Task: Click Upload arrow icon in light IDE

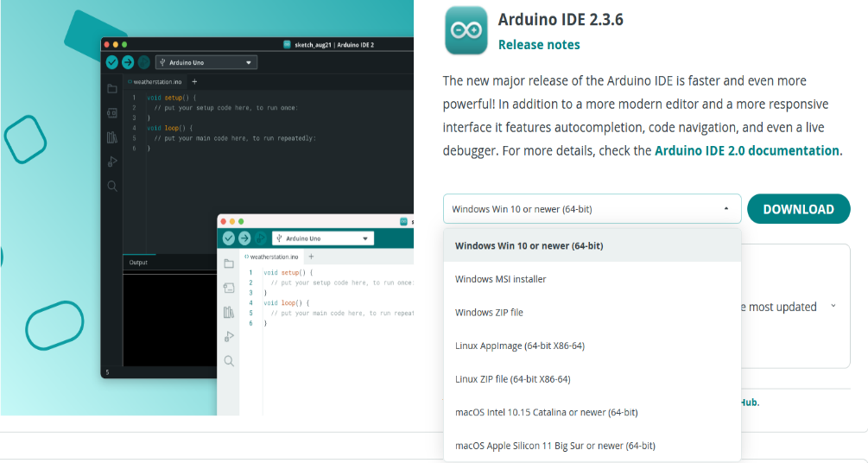Action: pyautogui.click(x=244, y=238)
